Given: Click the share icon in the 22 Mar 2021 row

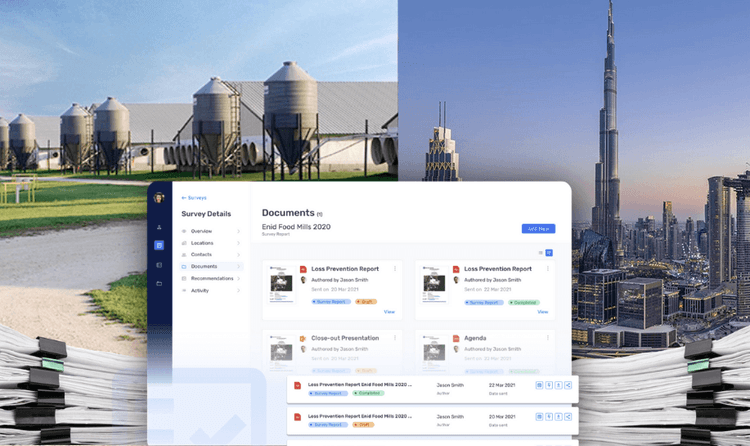Looking at the screenshot, I should coord(568,385).
